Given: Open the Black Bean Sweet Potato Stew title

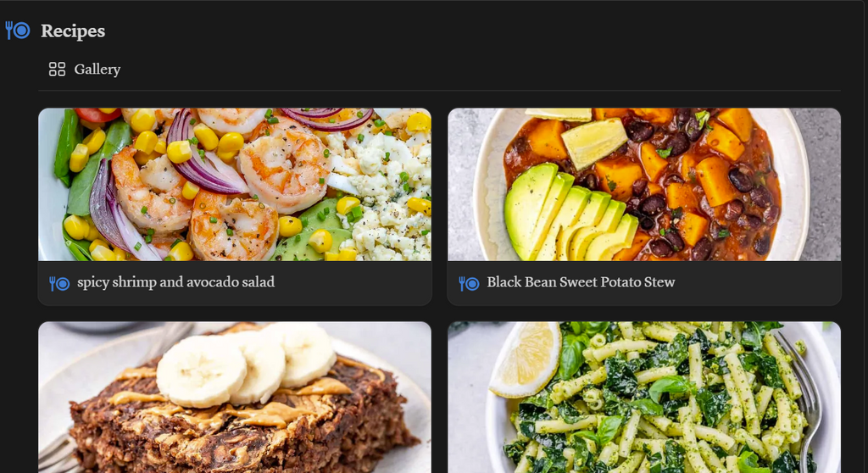Looking at the screenshot, I should click(x=581, y=282).
